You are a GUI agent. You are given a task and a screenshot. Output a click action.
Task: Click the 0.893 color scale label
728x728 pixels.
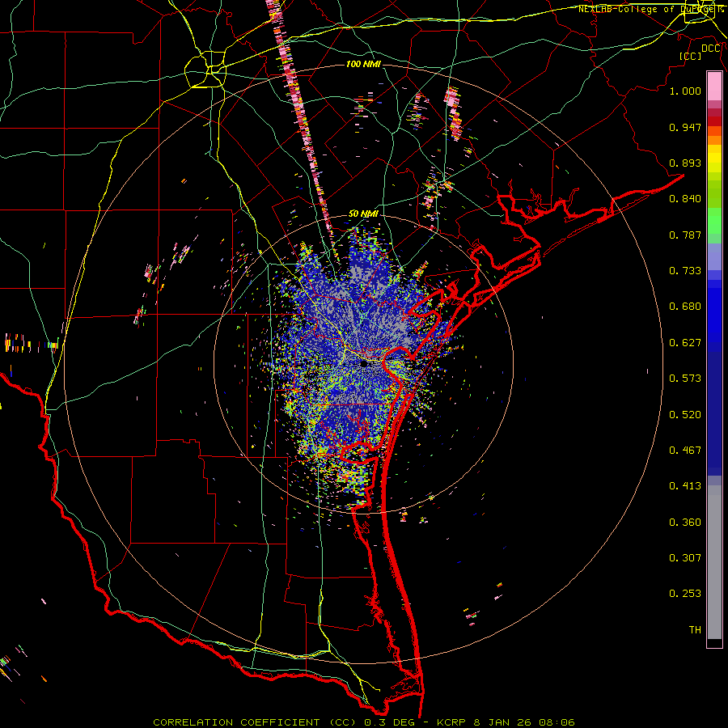click(x=685, y=163)
